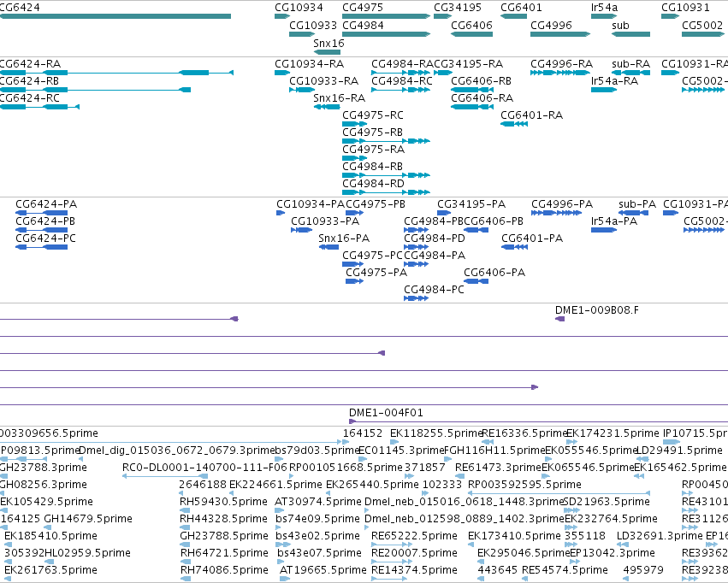Select protein Ir54a-PA

point(604,230)
